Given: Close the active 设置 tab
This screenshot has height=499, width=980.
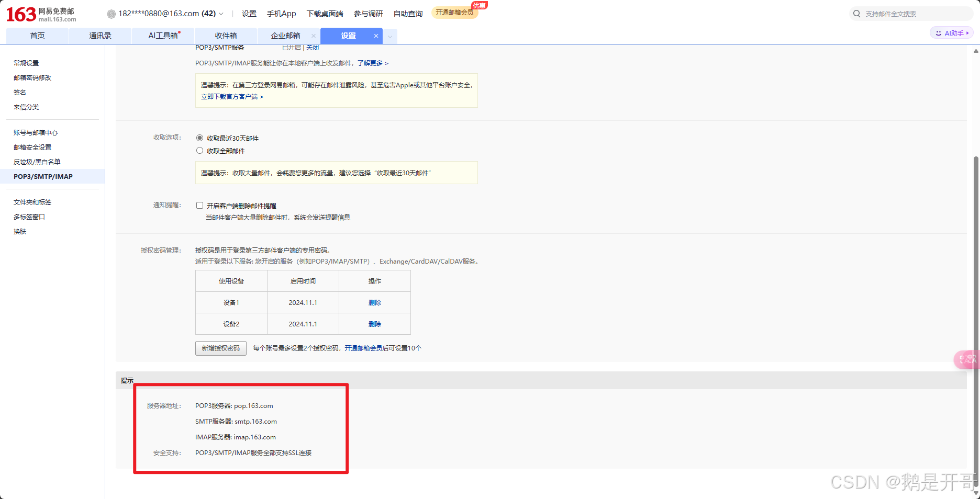Looking at the screenshot, I should [376, 36].
